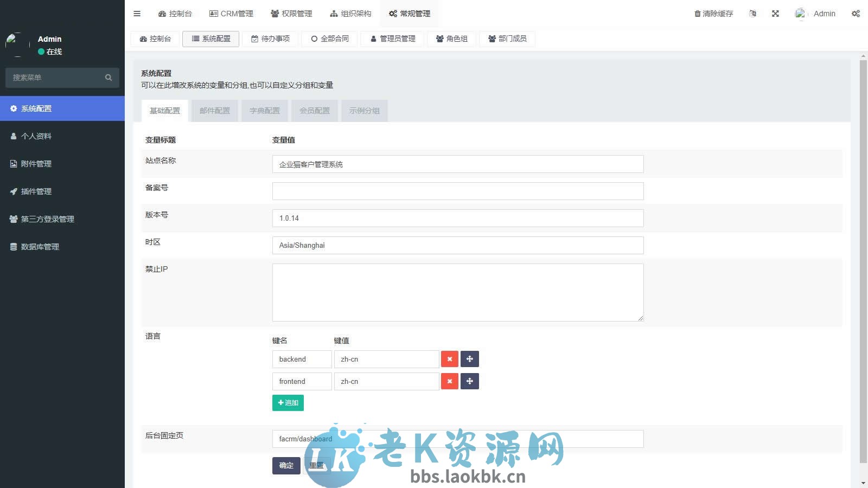
Task: Click the move handle next to frontend zh-cn
Action: (469, 381)
